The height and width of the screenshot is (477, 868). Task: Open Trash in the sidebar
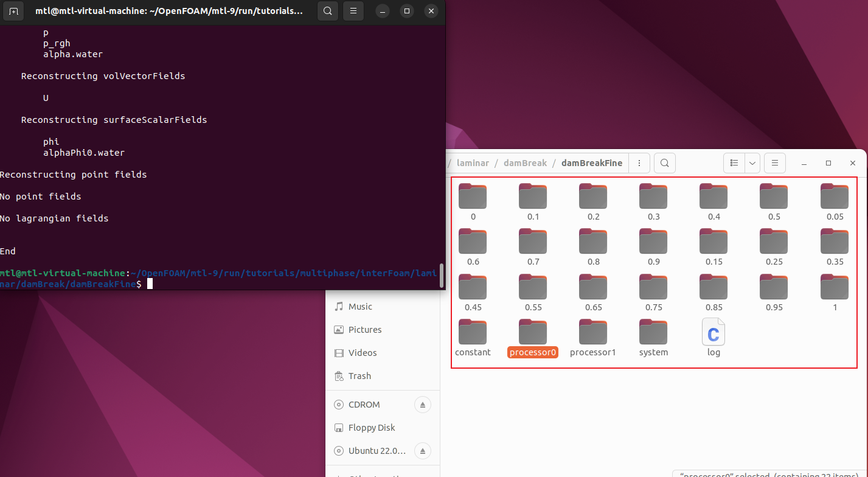(x=382, y=376)
